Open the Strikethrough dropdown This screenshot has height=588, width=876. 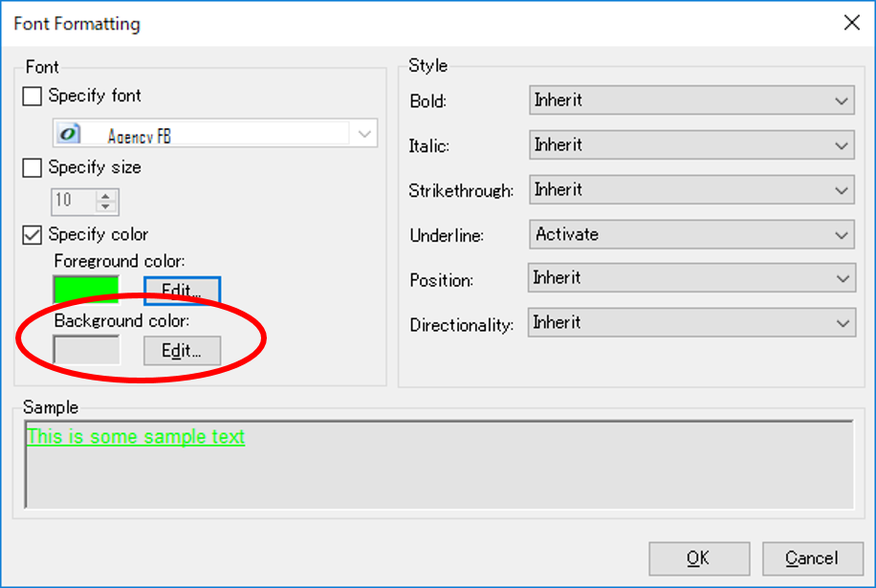click(690, 189)
